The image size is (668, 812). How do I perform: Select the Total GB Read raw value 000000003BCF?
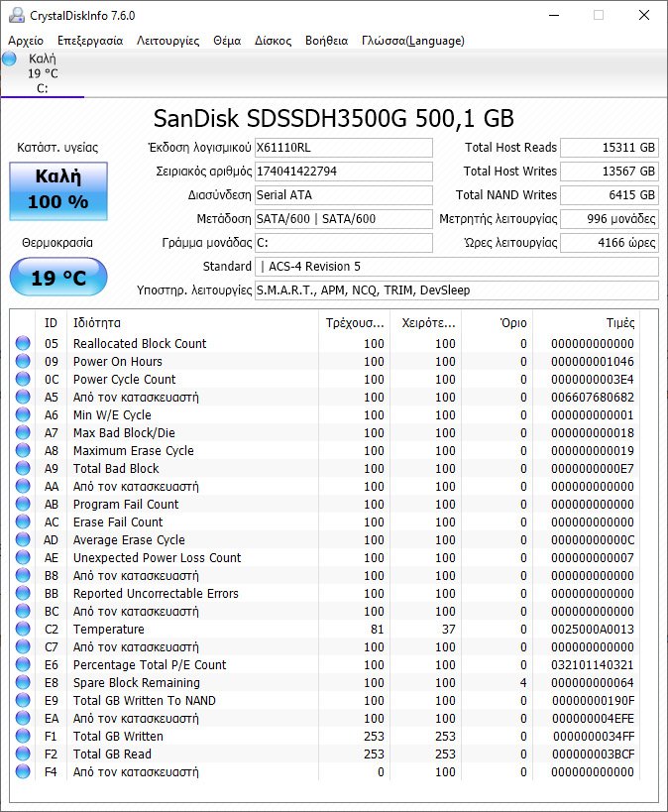(x=593, y=754)
